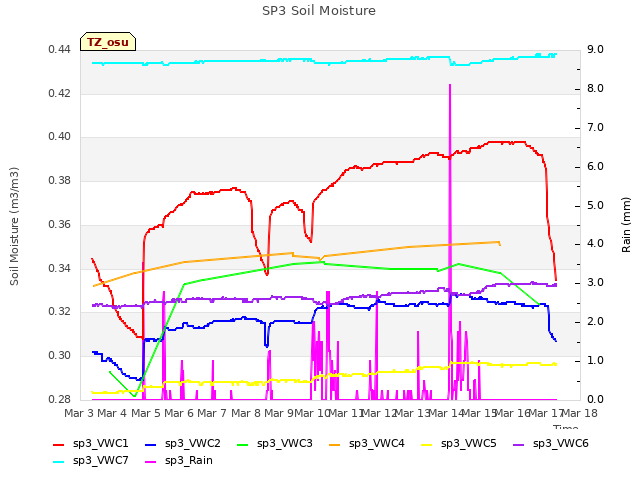This screenshot has width=640, height=480.
Task: Click the Soil Moisture (m3/m3) axis label
Action: (x=14, y=226)
